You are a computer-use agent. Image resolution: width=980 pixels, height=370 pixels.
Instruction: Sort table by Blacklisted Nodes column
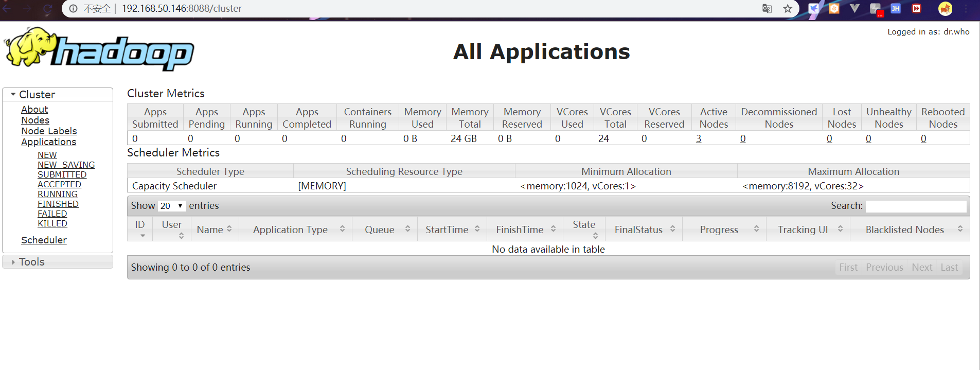910,229
